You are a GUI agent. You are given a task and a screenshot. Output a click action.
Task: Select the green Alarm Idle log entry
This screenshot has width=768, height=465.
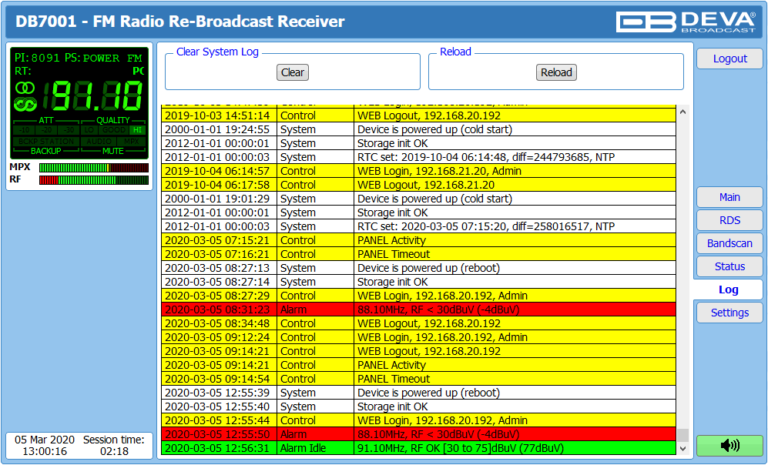[x=418, y=449]
